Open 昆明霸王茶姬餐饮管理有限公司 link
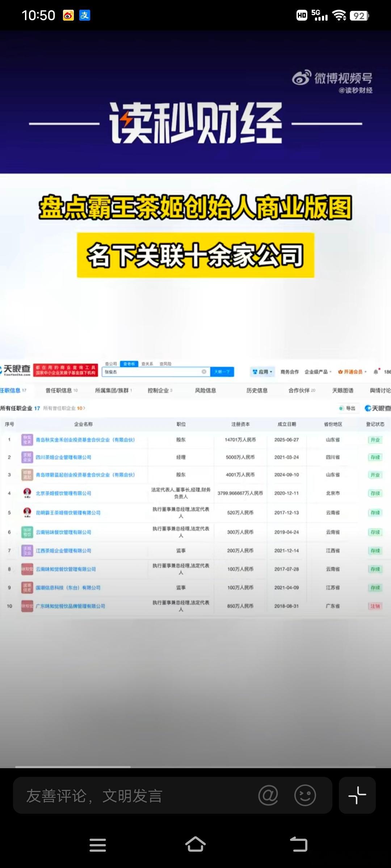Screen dimensions: 391x868 click(x=68, y=512)
